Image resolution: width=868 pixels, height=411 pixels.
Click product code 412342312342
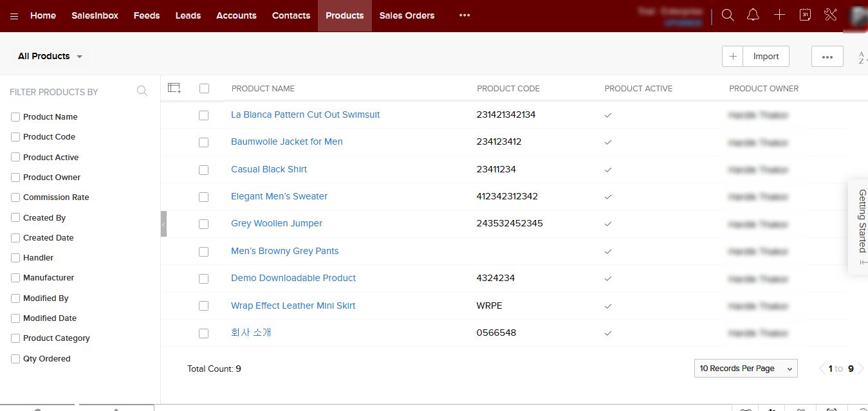[x=507, y=196]
